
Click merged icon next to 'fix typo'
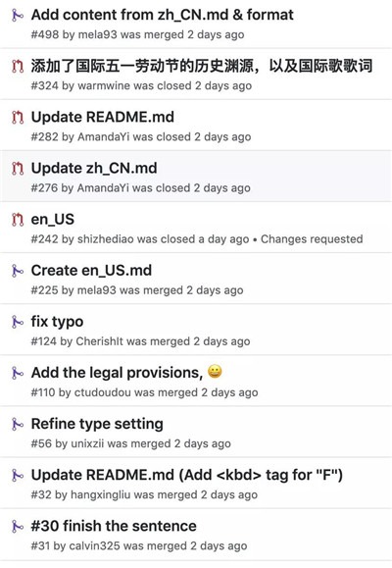[x=18, y=322]
